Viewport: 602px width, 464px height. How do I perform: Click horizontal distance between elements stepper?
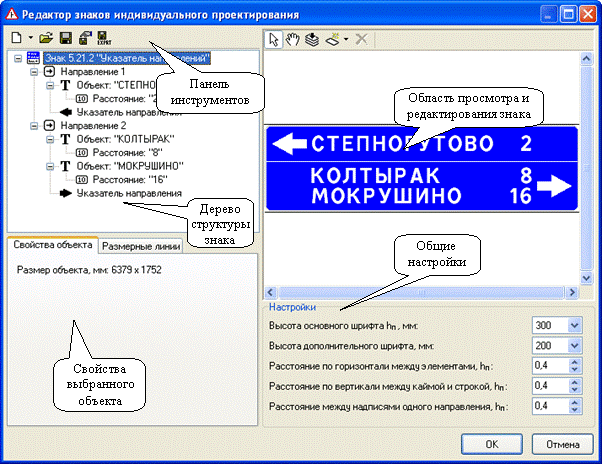[x=573, y=365]
